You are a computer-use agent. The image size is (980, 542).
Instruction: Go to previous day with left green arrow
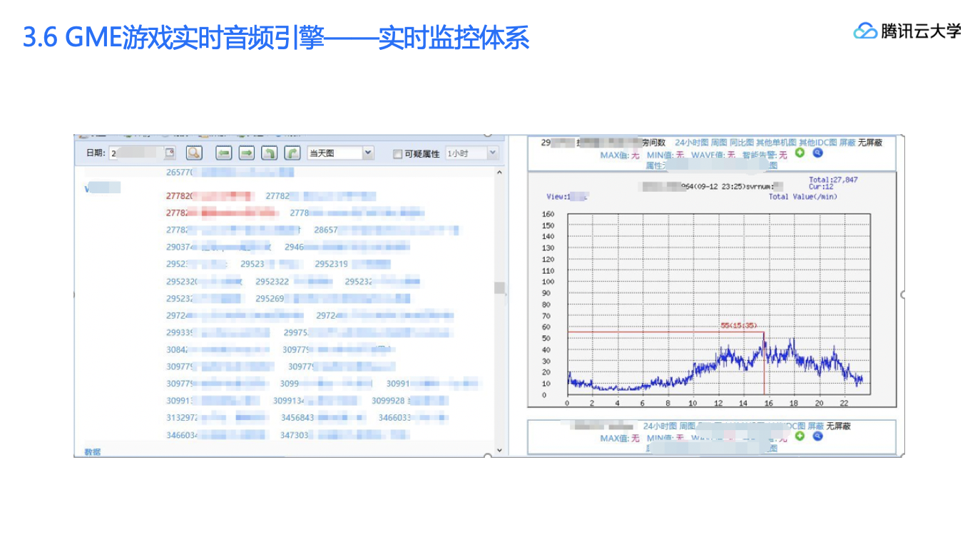click(x=224, y=153)
